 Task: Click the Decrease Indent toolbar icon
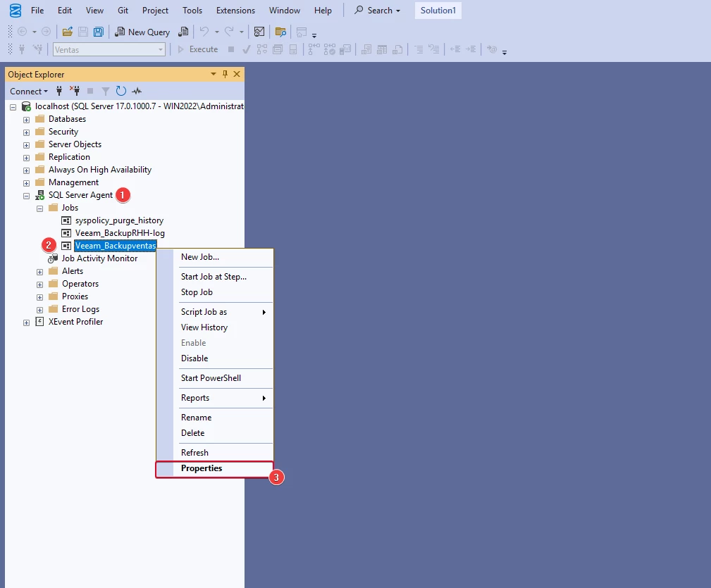click(455, 49)
